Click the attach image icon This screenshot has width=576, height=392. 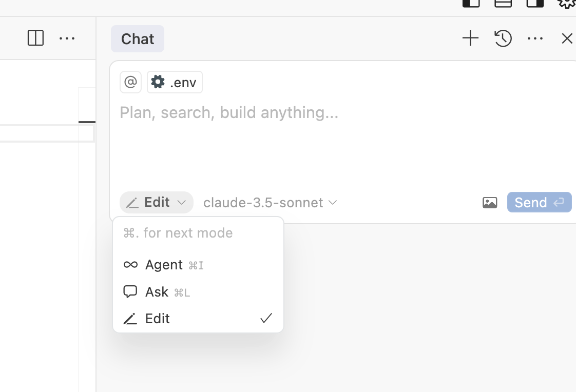490,203
